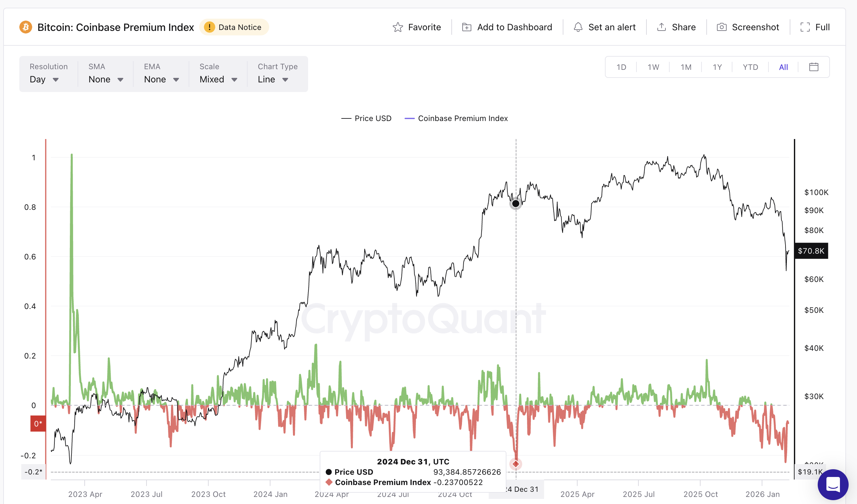Open Set an alert via bell icon
The width and height of the screenshot is (857, 504).
point(578,27)
